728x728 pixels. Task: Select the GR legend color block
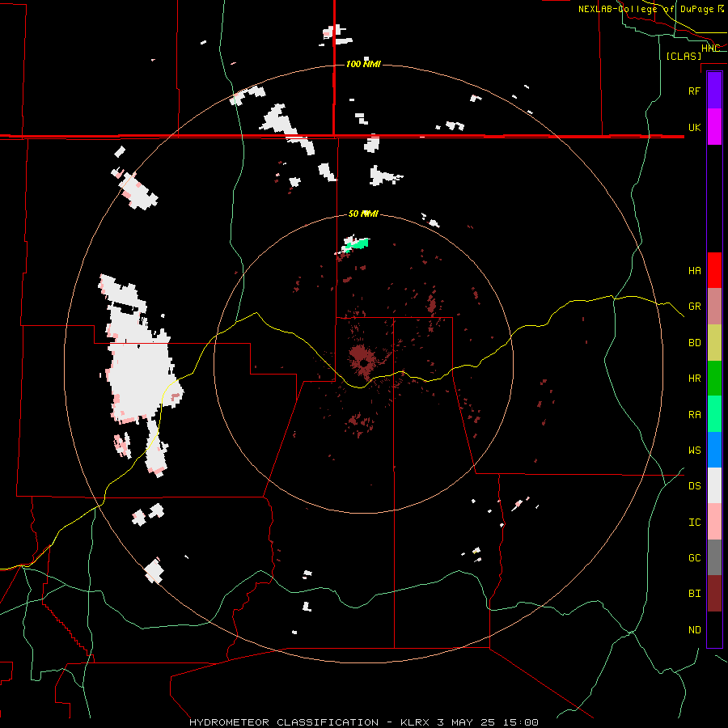point(714,307)
